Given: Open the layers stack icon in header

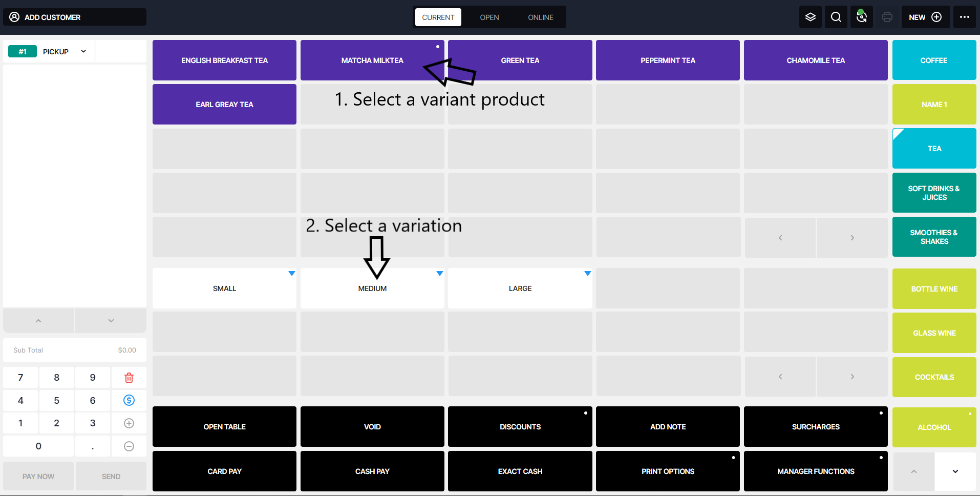Looking at the screenshot, I should click(810, 17).
